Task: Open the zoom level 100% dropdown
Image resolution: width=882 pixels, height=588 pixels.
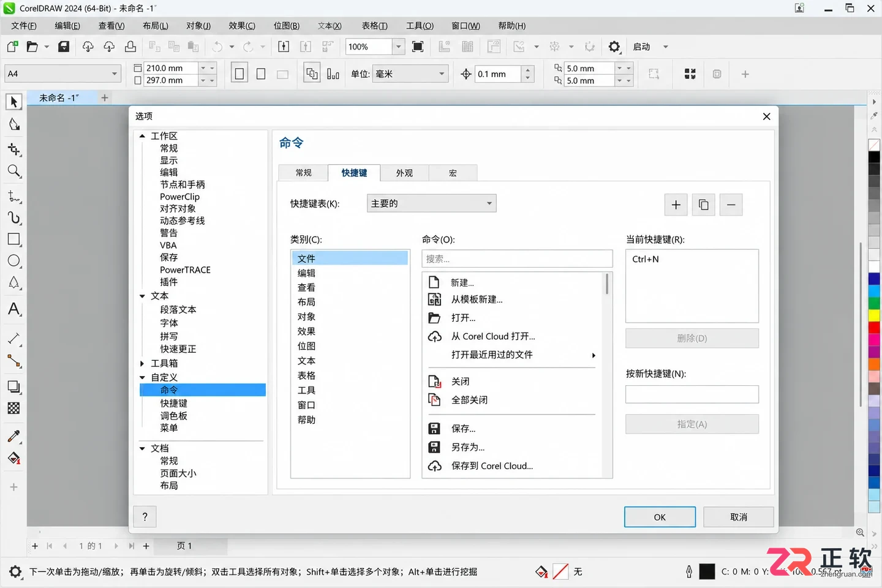Action: point(398,47)
